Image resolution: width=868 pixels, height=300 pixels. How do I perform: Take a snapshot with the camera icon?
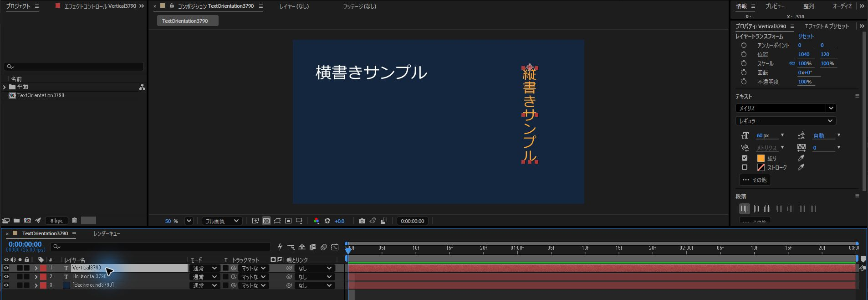pos(362,221)
